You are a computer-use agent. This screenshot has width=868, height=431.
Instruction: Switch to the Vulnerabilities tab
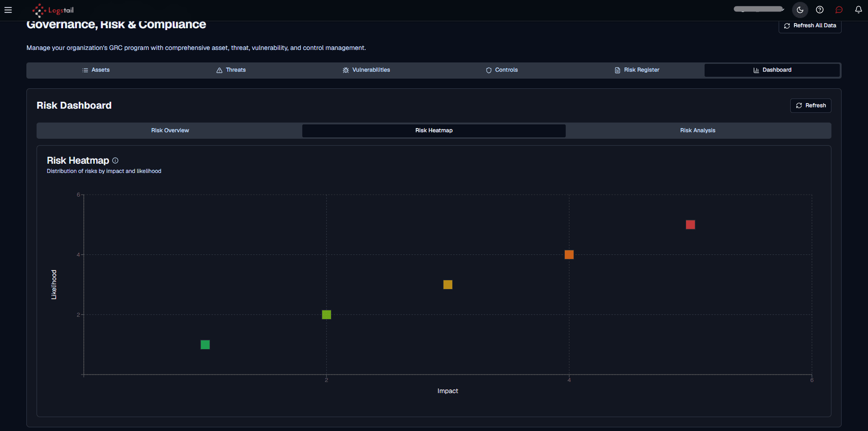366,70
